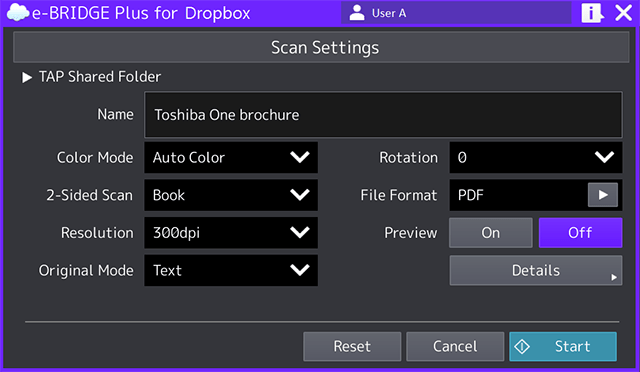Click the File Format arrow button
This screenshot has width=640, height=372.
pyautogui.click(x=602, y=195)
